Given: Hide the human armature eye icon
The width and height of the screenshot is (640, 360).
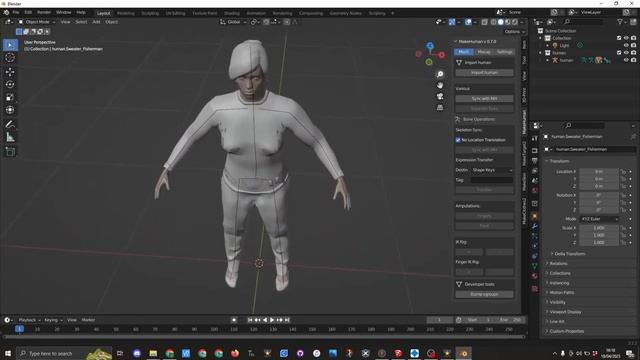Looking at the screenshot, I should (626, 60).
